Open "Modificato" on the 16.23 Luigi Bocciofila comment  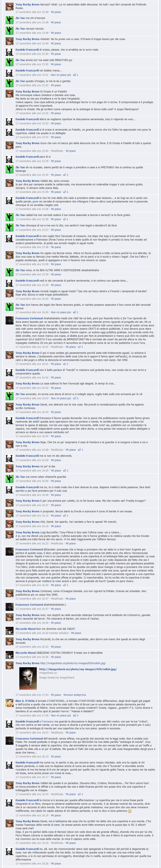pos(57,544)
